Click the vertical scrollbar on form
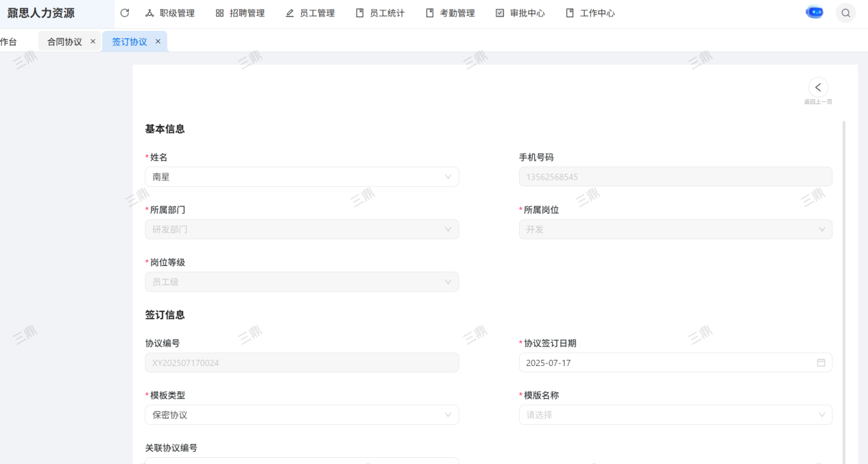The width and height of the screenshot is (868, 464). (x=843, y=274)
